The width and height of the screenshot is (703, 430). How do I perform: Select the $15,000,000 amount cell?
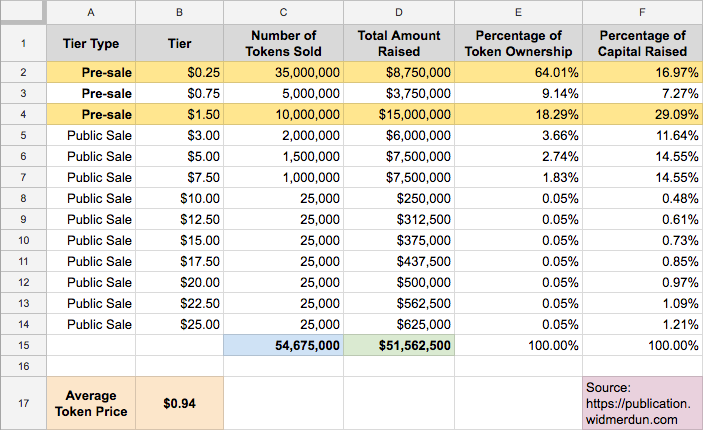point(399,114)
